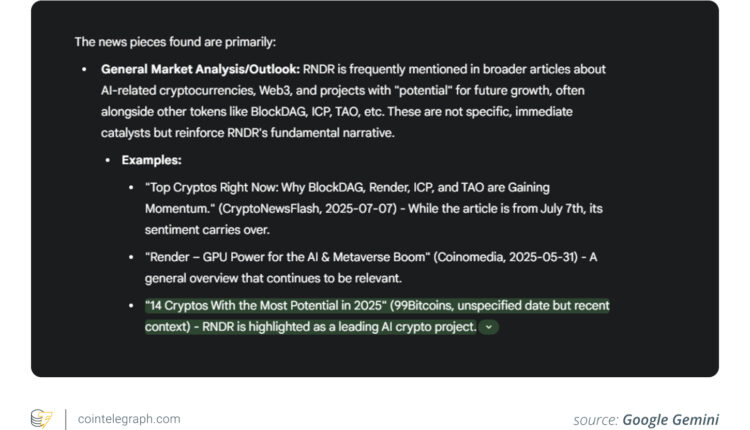Expand the source chevron after highlighted sentence

tap(488, 327)
